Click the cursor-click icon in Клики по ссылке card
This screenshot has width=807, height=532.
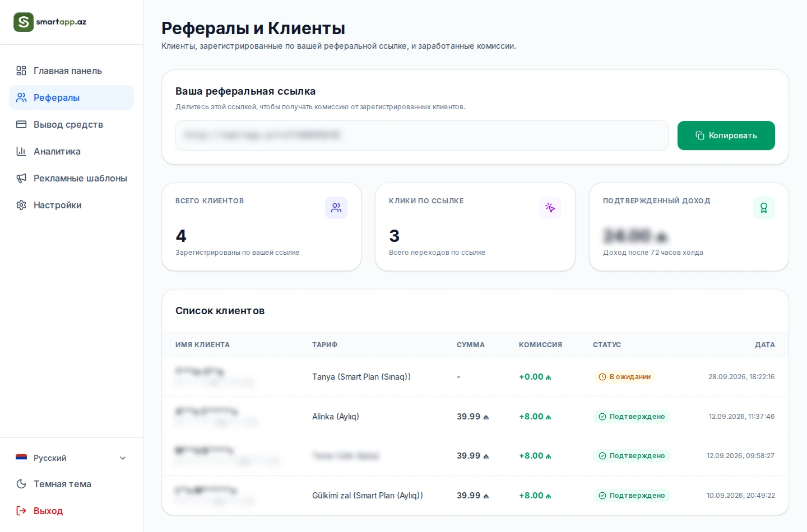tap(550, 208)
